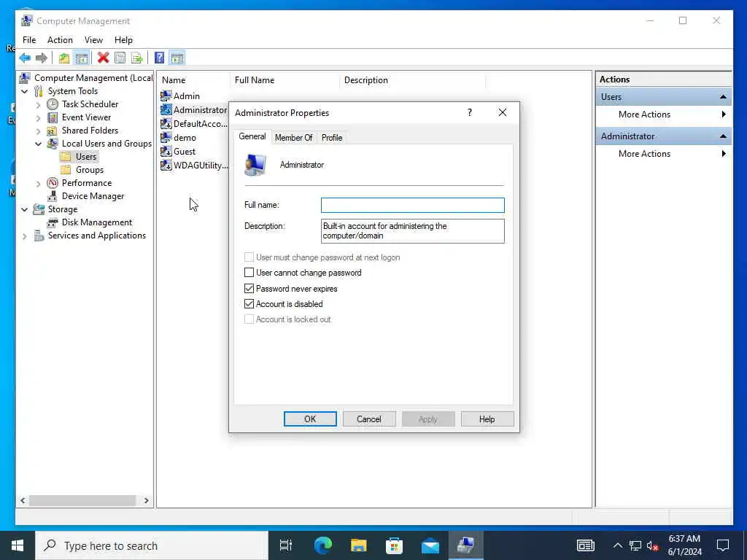Open More Actions under Administrator
Screen dimensions: 747x560
coord(664,154)
